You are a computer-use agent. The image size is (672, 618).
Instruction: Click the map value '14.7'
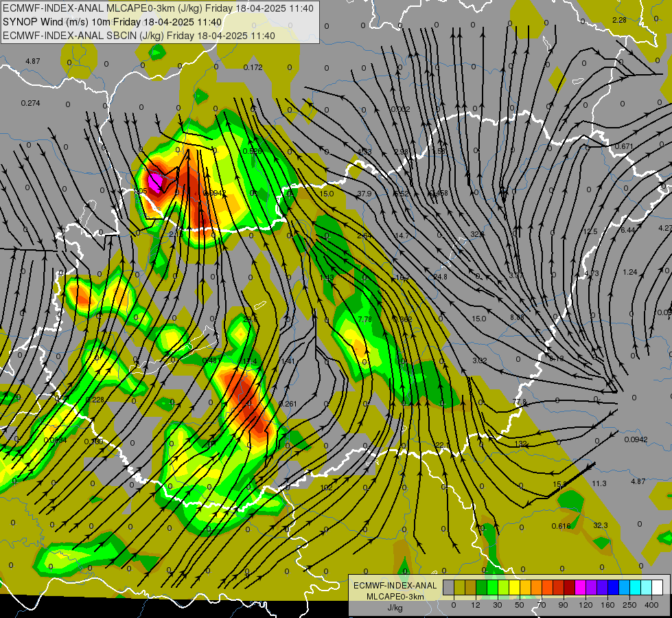pyautogui.click(x=402, y=236)
